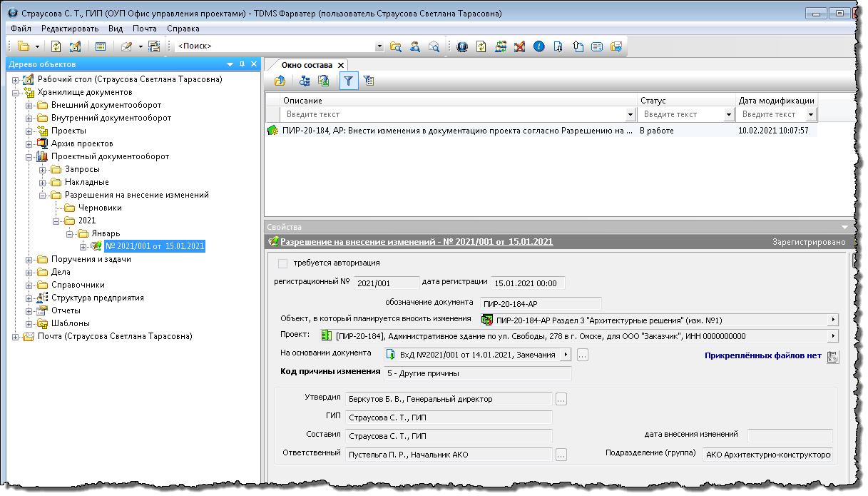Pin the Дерево объектов panel
Image resolution: width=868 pixels, height=496 pixels.
[x=242, y=64]
